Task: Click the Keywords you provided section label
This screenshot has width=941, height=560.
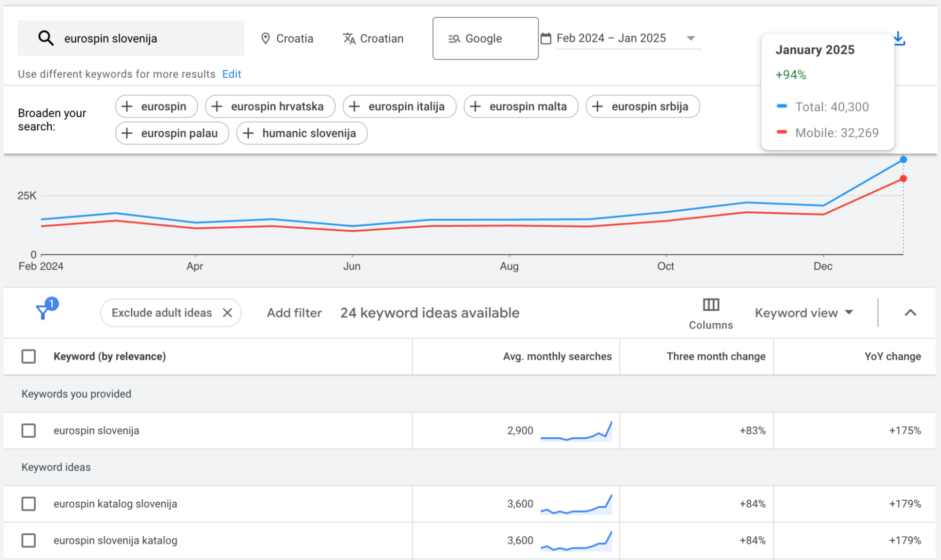Action: (76, 394)
